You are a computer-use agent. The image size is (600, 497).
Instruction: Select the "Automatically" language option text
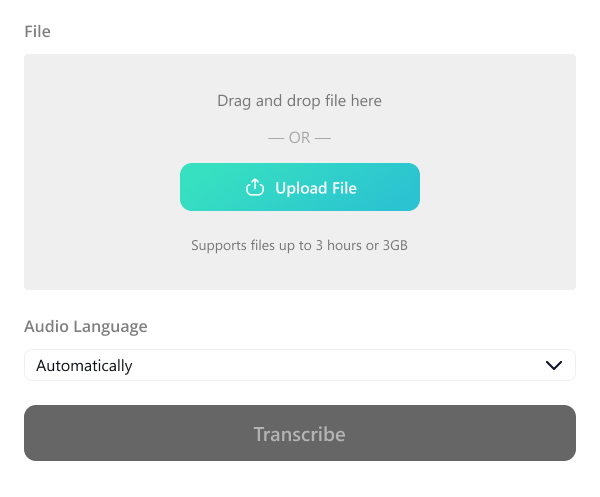(85, 366)
